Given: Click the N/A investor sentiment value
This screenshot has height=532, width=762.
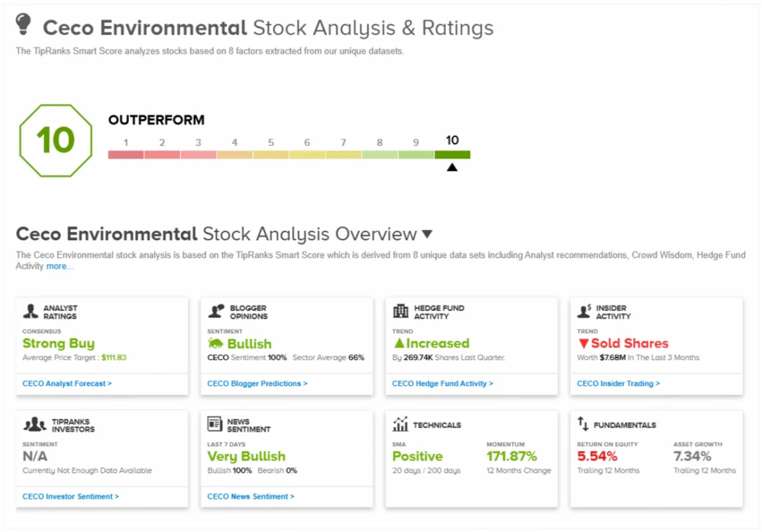Looking at the screenshot, I should pos(35,456).
